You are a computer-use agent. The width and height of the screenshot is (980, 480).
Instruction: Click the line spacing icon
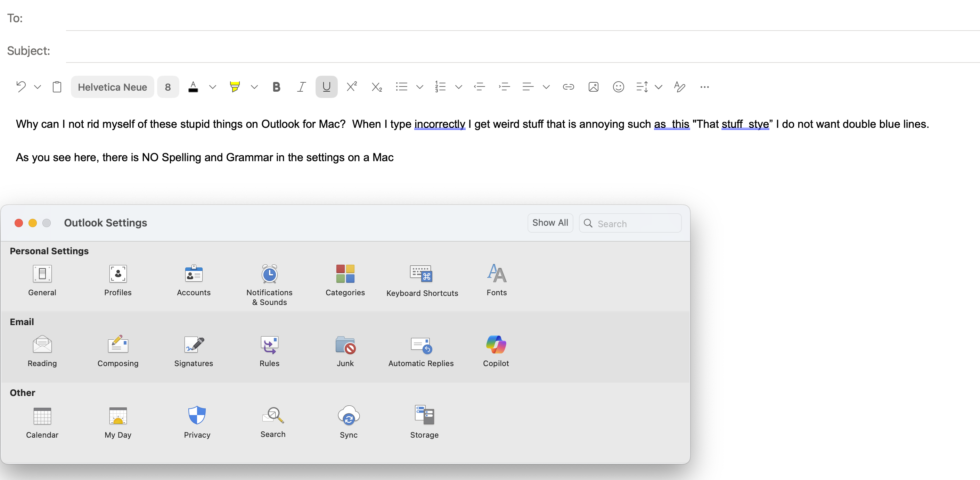pos(642,87)
